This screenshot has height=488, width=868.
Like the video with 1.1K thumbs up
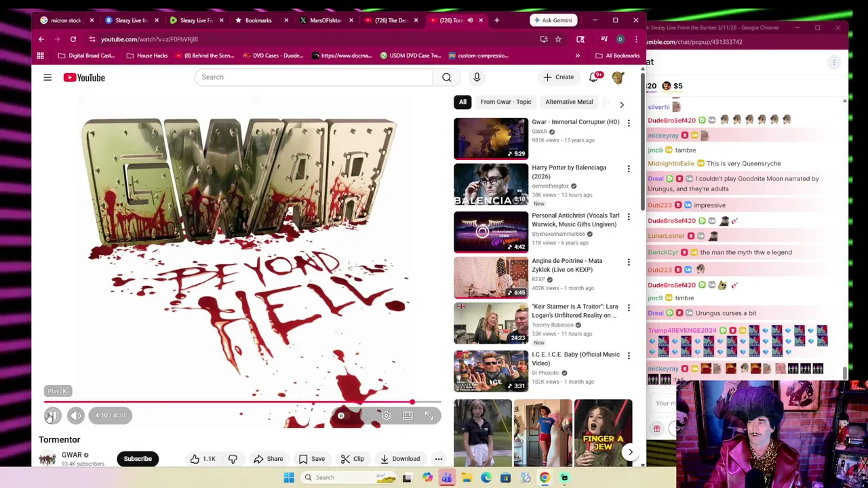click(x=203, y=459)
